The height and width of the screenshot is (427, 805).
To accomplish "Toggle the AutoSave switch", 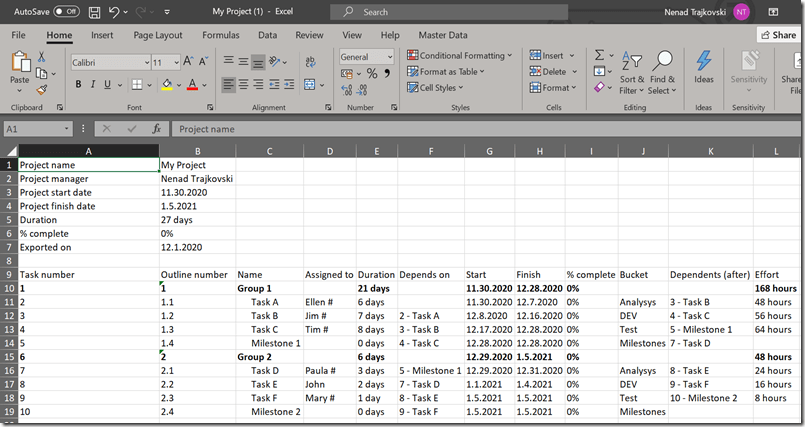I will point(66,12).
